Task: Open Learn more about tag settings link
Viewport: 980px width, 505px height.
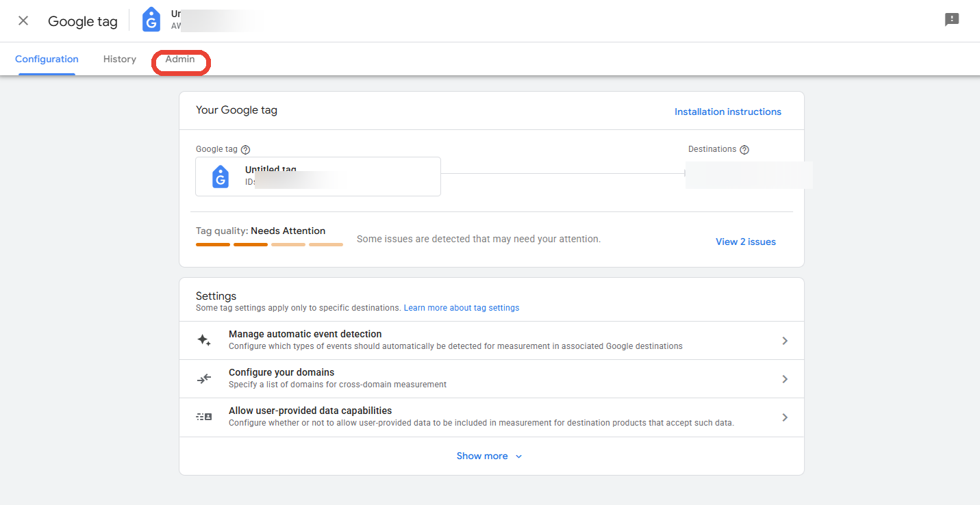Action: [462, 308]
